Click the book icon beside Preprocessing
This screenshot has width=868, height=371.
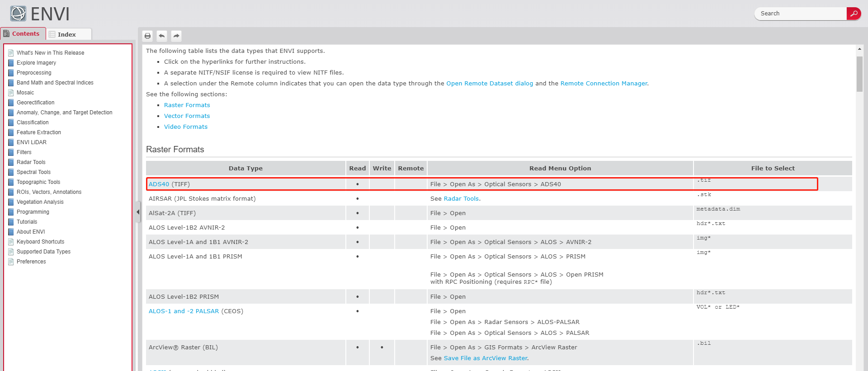coord(11,73)
